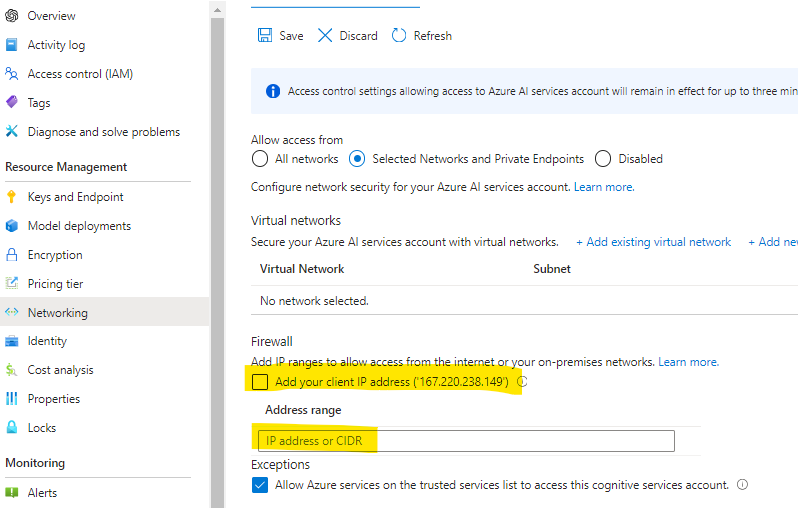Select the All networks radio button
Screen dimensions: 798x508
coord(260,159)
